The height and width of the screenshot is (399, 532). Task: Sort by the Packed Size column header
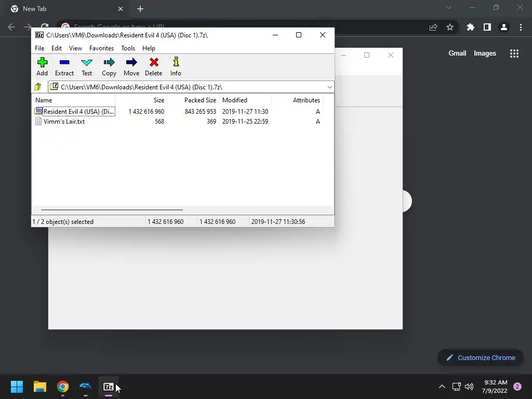point(193,100)
